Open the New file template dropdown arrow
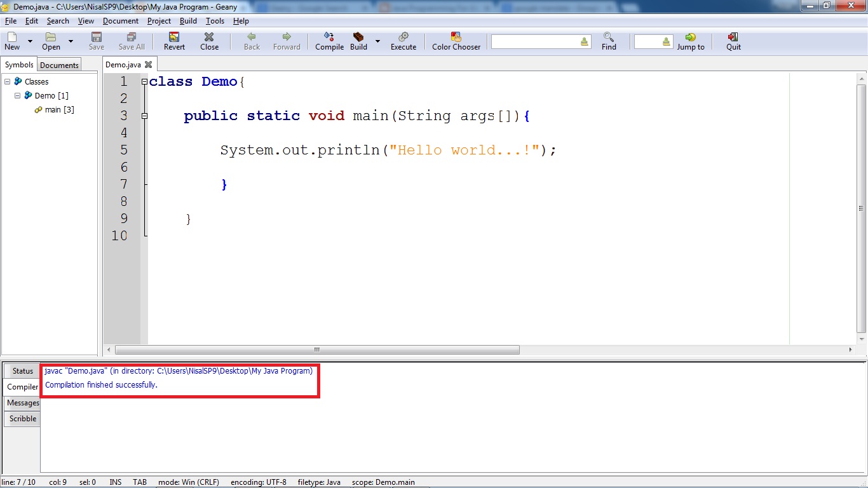 click(x=30, y=41)
